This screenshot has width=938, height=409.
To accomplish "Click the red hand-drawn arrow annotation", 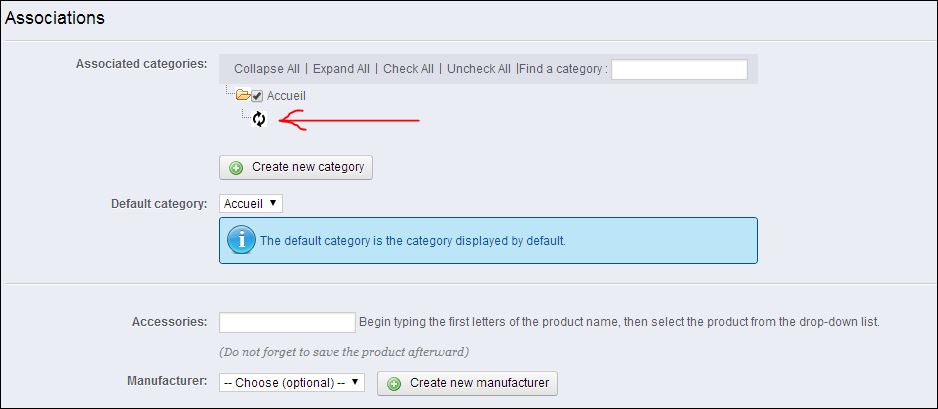I will [x=349, y=120].
